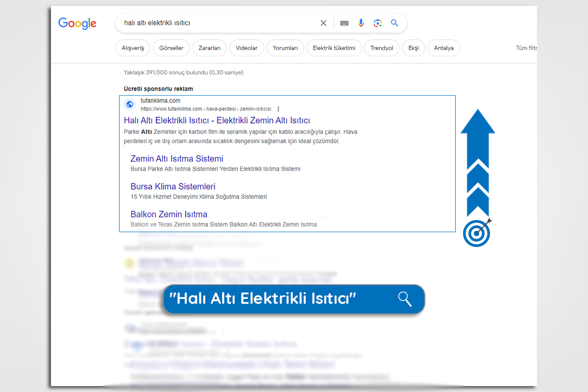
Task: Open the Balkon Zemin Isıtma sitelink
Action: click(x=169, y=214)
